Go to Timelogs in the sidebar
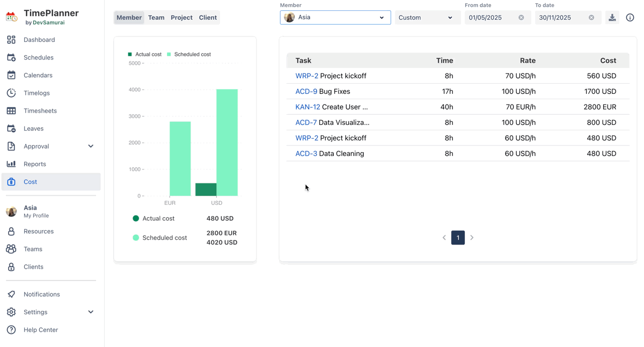Viewport: 644px width, 347px height. [x=36, y=93]
